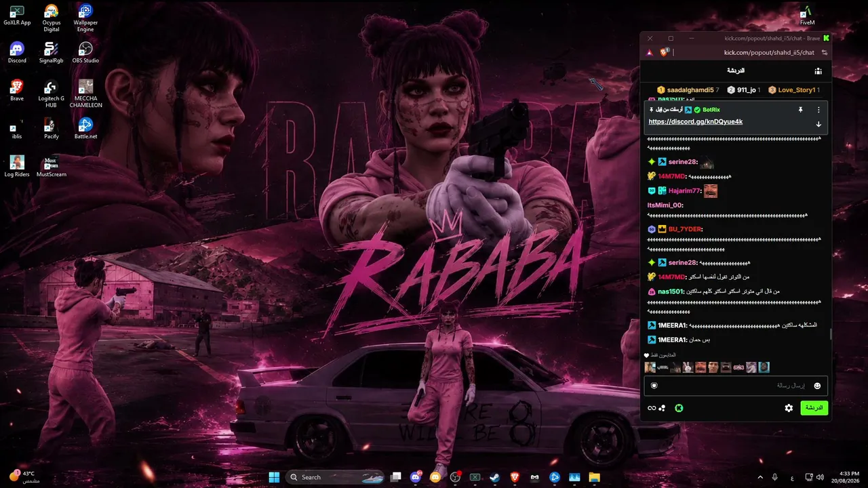The height and width of the screenshot is (488, 868).
Task: Open File Explorer from the taskbar
Action: 594,477
